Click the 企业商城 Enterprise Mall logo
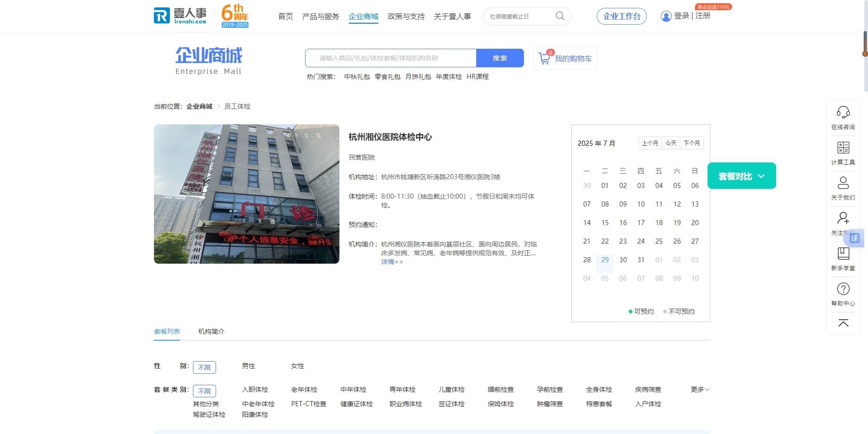868x434 pixels. (x=209, y=60)
